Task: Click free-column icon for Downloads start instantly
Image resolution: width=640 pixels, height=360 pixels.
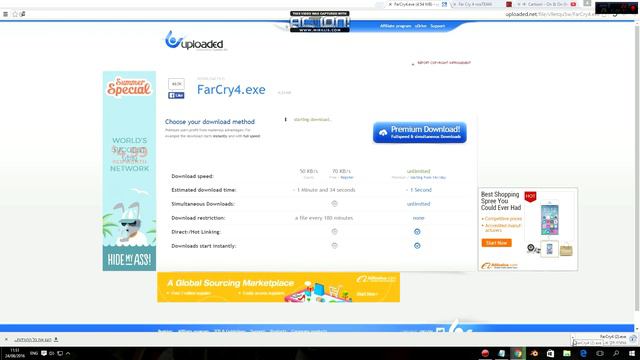Action: click(x=334, y=246)
